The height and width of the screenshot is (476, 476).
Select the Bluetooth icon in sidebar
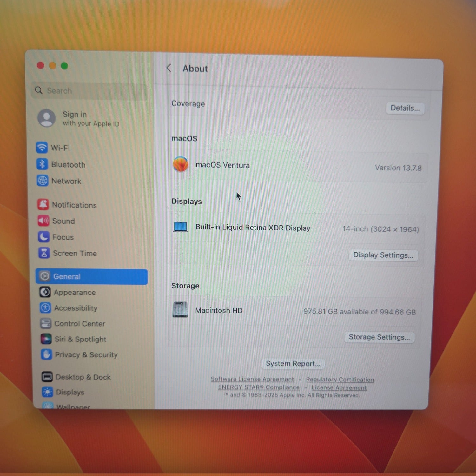coord(42,164)
